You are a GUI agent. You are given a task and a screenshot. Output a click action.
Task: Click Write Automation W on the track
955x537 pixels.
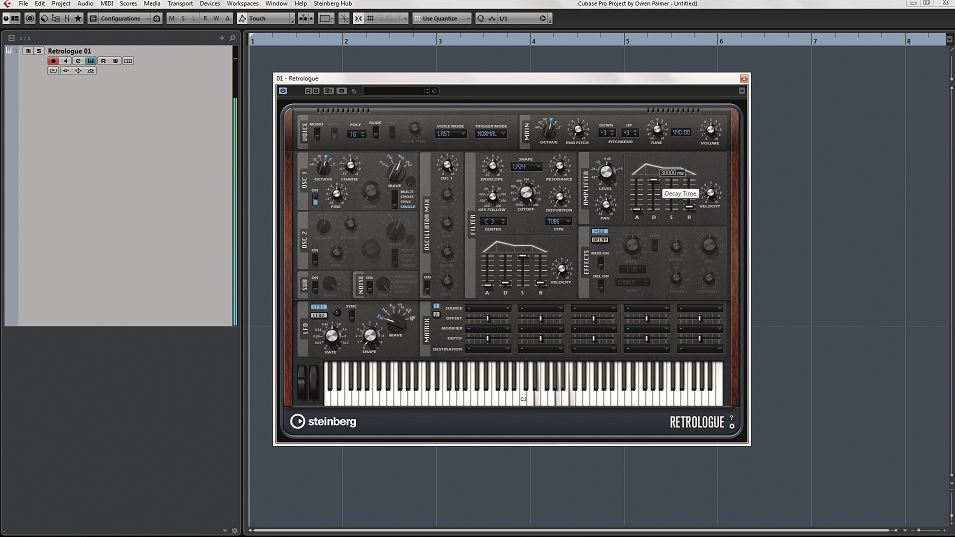pyautogui.click(x=115, y=61)
